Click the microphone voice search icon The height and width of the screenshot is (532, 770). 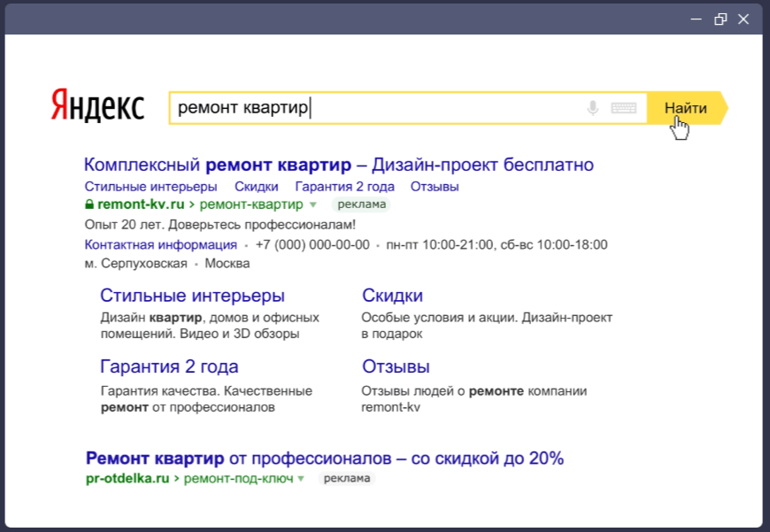pyautogui.click(x=593, y=108)
